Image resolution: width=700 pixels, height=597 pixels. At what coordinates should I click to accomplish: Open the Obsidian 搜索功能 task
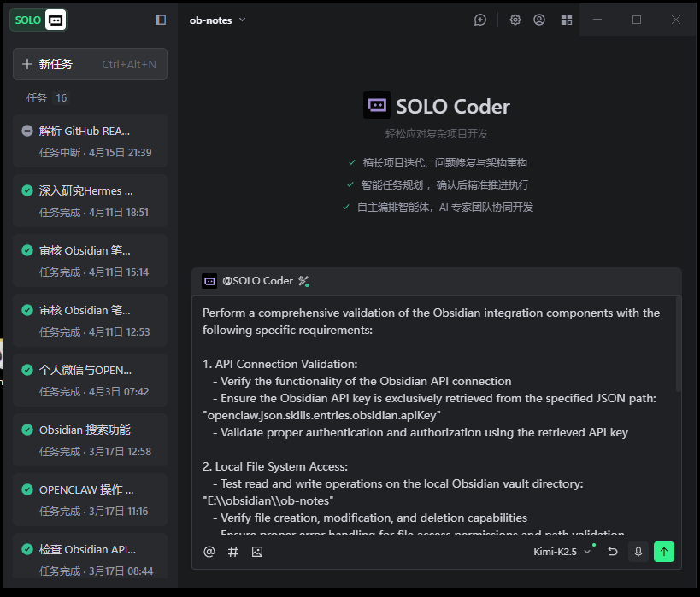coord(90,440)
